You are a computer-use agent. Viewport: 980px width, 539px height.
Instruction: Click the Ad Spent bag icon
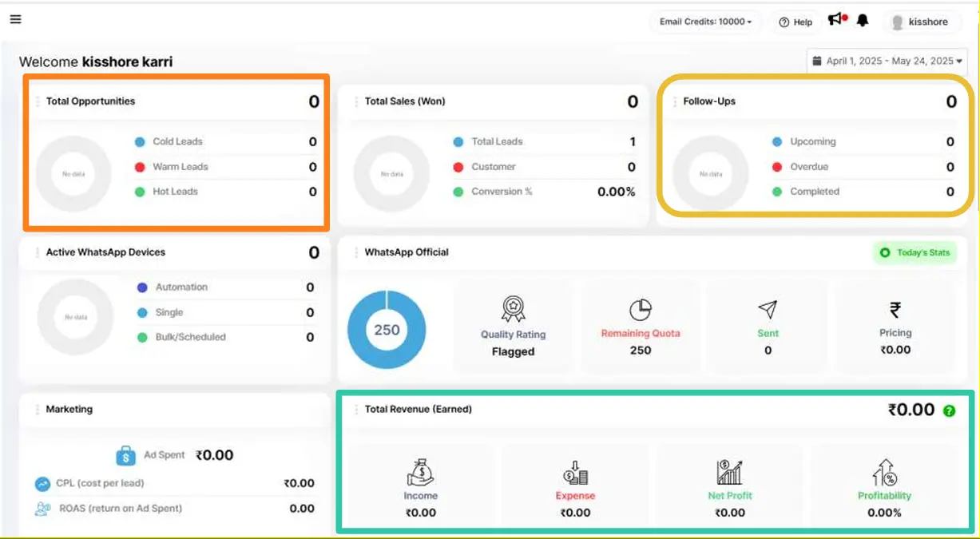tap(126, 455)
